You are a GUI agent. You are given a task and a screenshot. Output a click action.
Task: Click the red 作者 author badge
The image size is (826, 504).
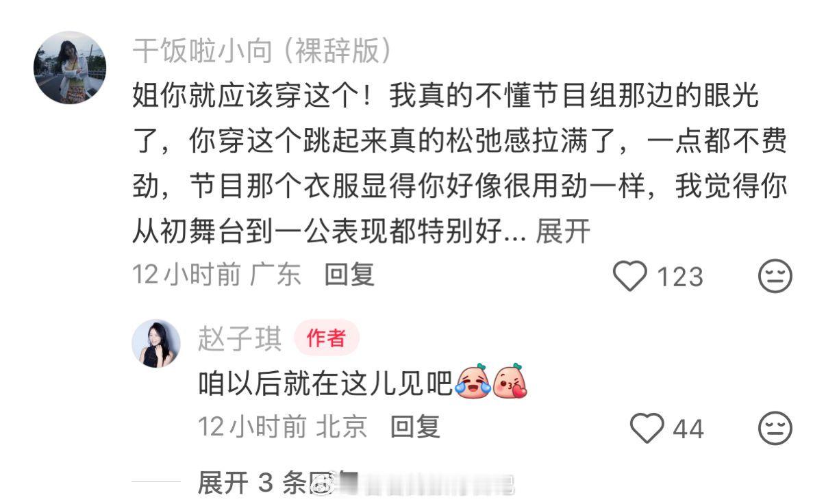[x=327, y=338]
